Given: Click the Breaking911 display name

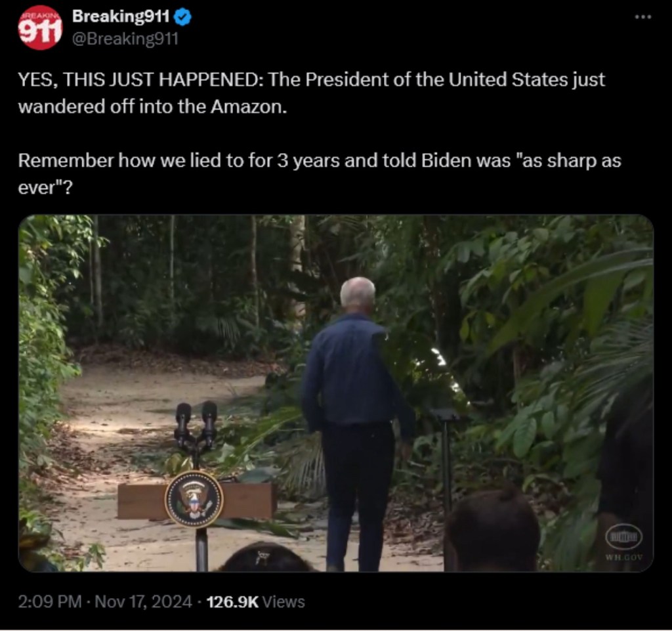Looking at the screenshot, I should click(x=121, y=16).
